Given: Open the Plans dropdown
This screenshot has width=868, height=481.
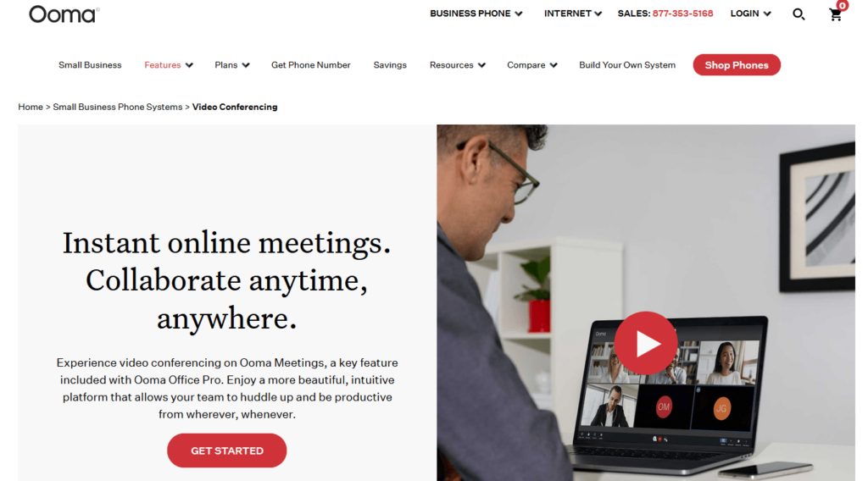Looking at the screenshot, I should pos(232,65).
